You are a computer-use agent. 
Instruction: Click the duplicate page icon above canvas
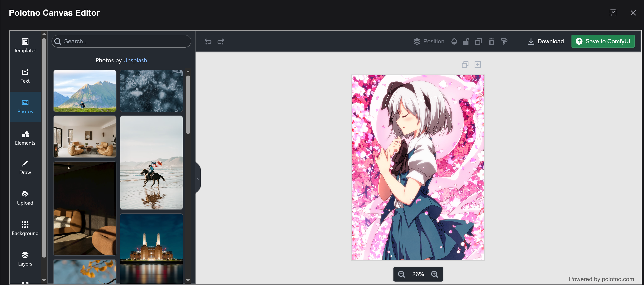tap(465, 65)
